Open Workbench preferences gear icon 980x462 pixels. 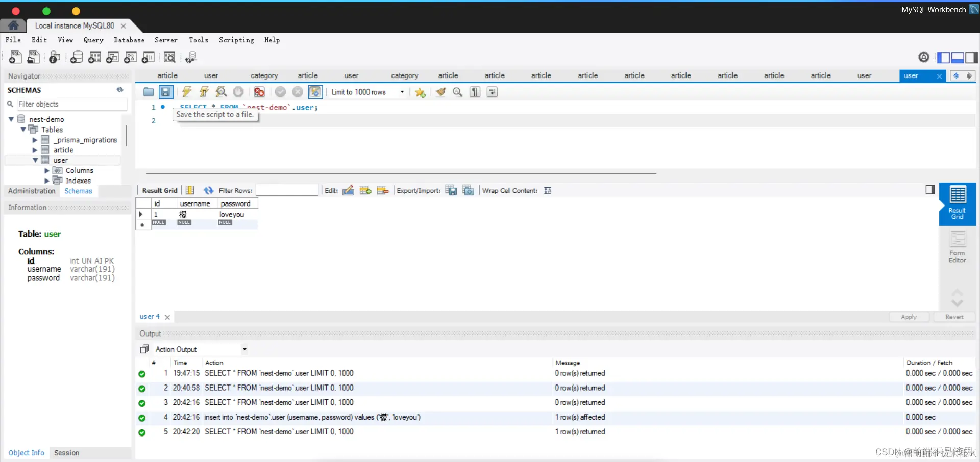point(924,57)
